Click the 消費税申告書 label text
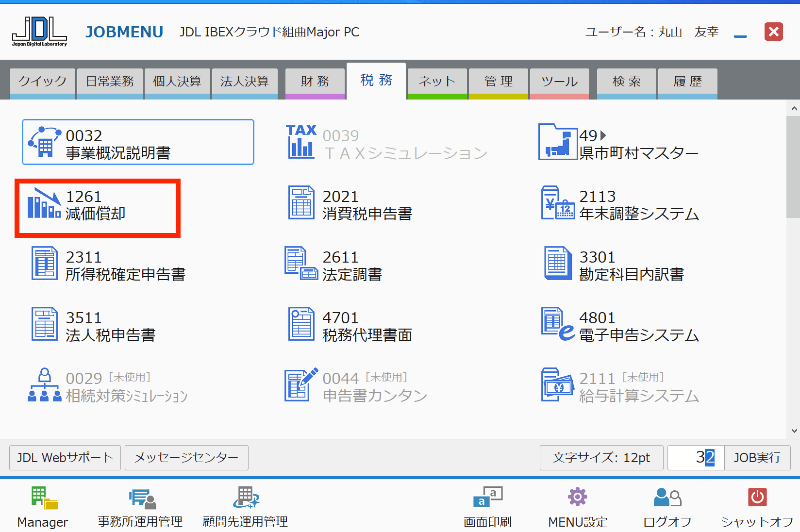The width and height of the screenshot is (800, 532). click(x=367, y=214)
